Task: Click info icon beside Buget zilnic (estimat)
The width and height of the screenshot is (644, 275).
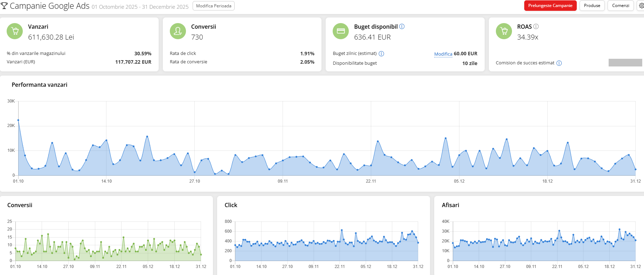Action: (x=381, y=54)
